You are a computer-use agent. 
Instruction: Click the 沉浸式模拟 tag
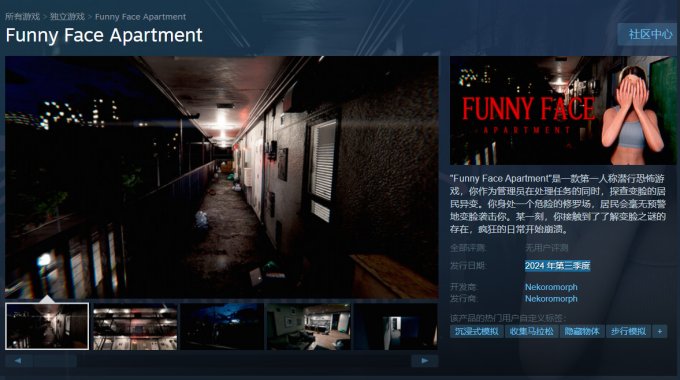click(x=476, y=331)
